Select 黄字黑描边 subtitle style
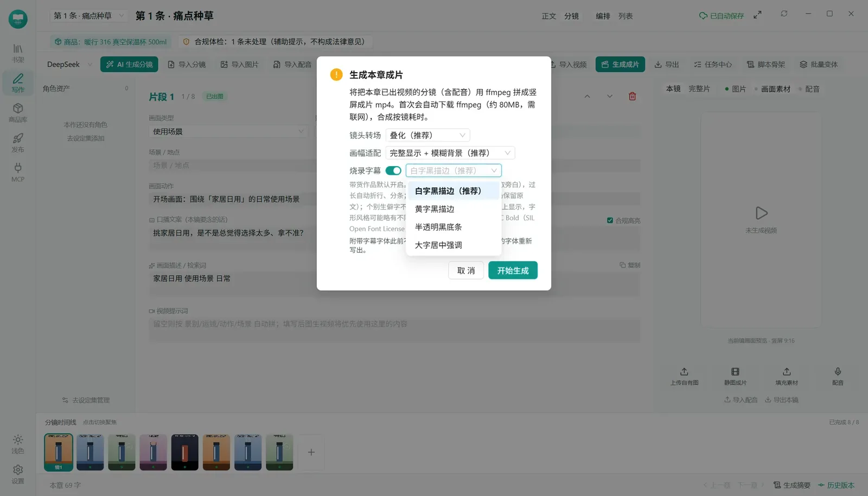Image resolution: width=868 pixels, height=496 pixels. pos(454,209)
